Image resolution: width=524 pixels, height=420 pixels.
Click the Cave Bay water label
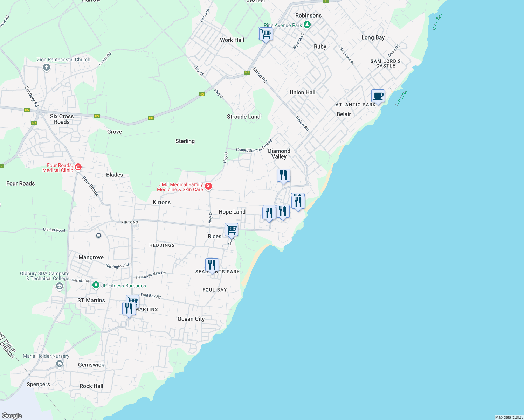coord(437,22)
